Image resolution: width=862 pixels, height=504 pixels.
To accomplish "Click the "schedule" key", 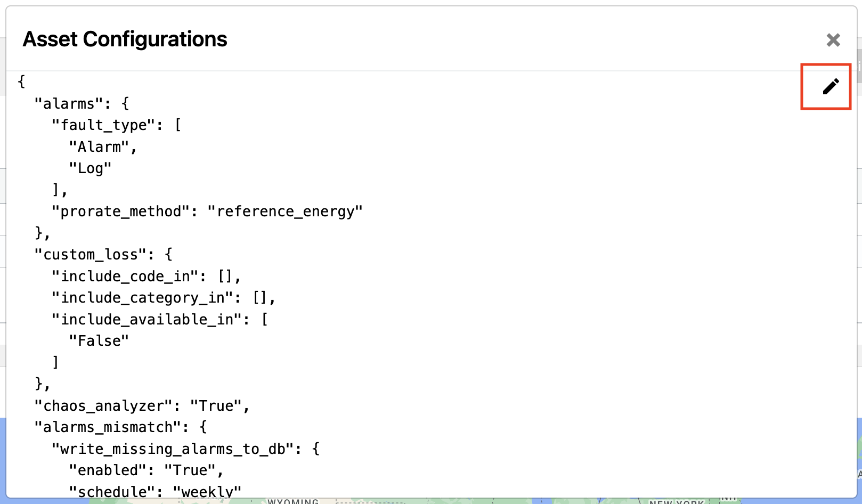I will (112, 492).
